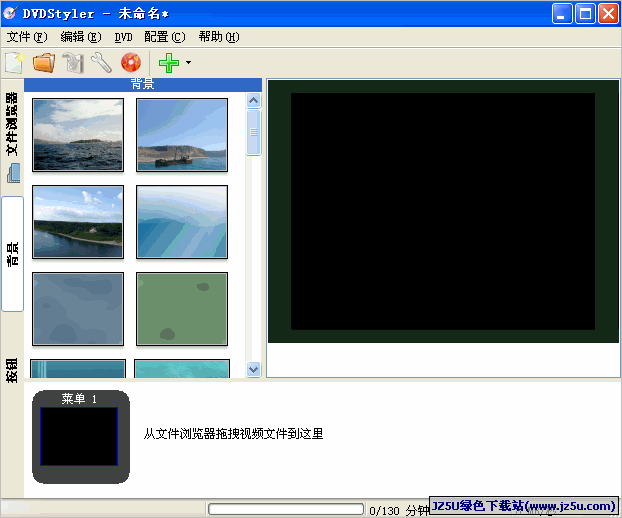This screenshot has width=622, height=518.
Task: Close the DVDStyler window
Action: (608, 14)
